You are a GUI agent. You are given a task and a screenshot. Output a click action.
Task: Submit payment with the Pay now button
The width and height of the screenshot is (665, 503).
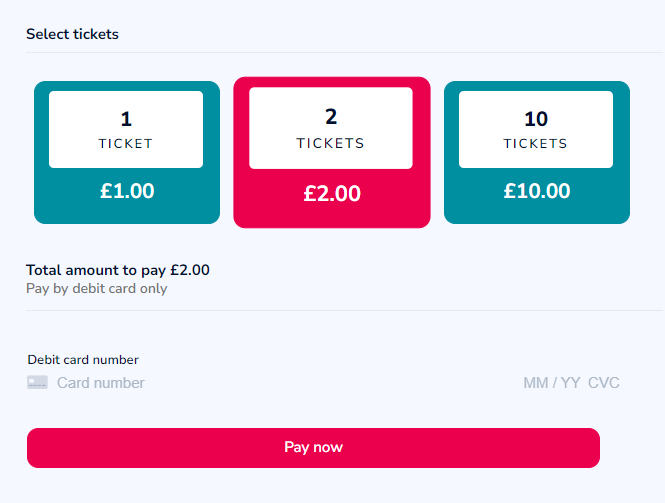313,448
